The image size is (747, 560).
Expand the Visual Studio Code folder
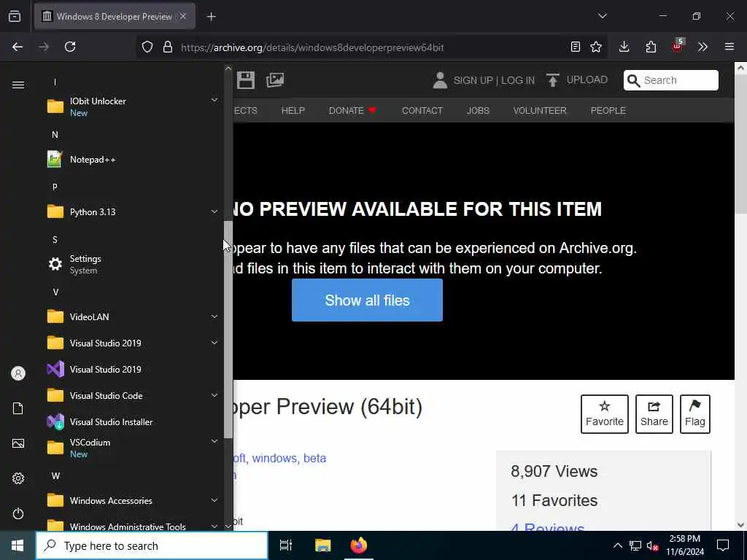pyautogui.click(x=214, y=394)
